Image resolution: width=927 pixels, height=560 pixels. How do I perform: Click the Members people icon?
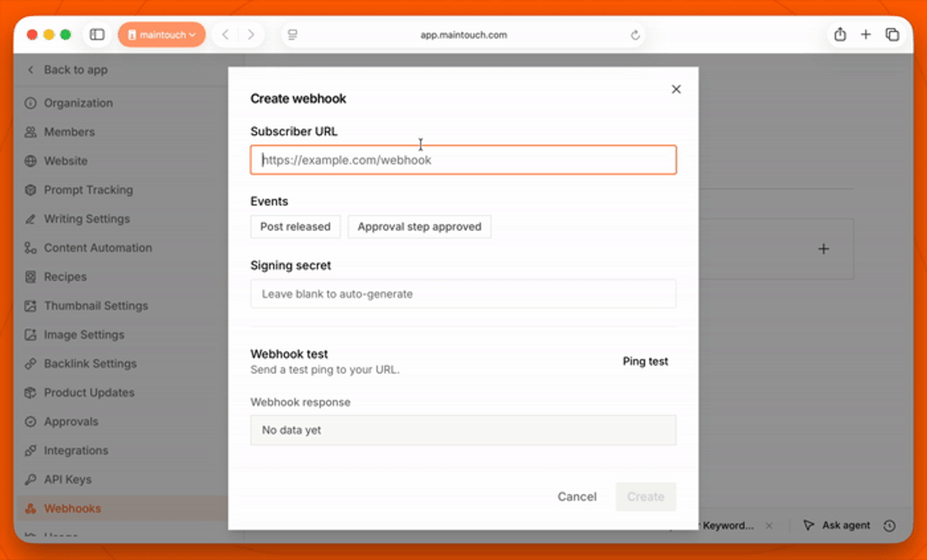point(30,132)
